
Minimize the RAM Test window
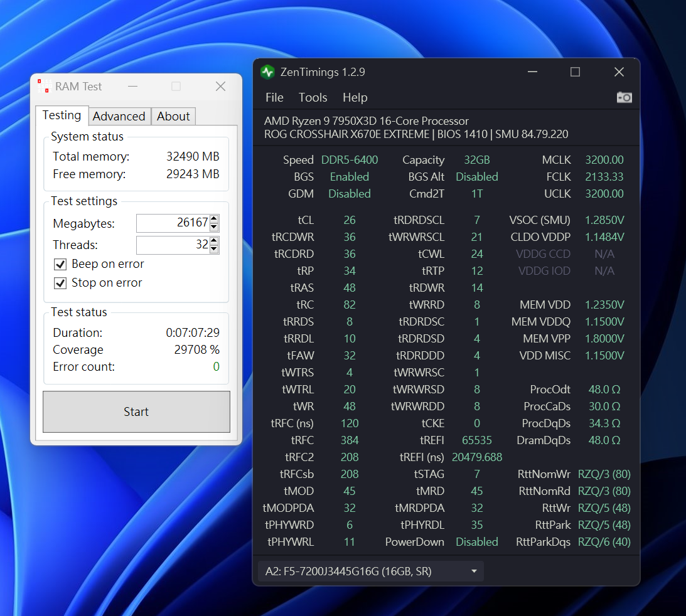coord(133,87)
